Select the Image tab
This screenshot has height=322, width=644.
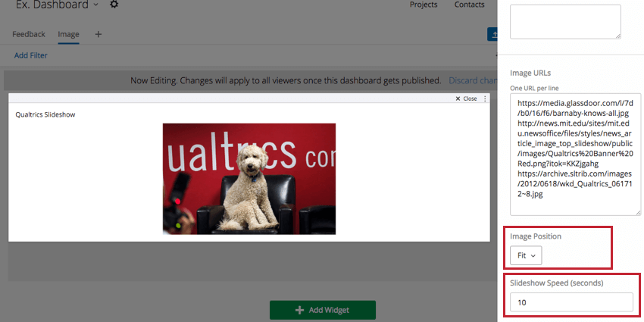coord(69,35)
